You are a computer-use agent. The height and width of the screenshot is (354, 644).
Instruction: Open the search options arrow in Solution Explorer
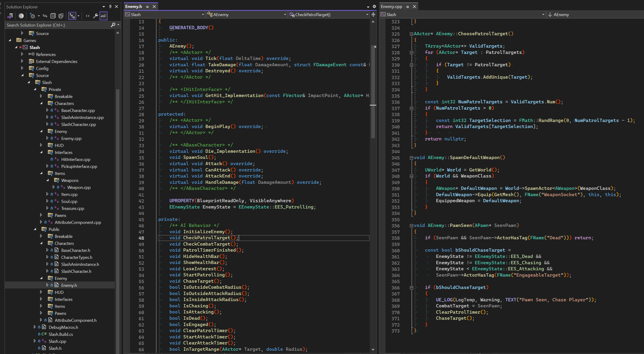[x=118, y=25]
